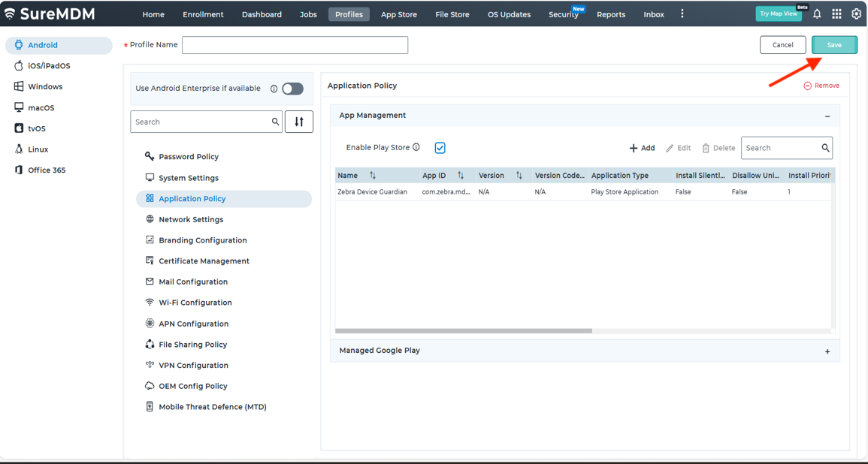Click the SureMDM logo
The height and width of the screenshot is (464, 868).
pyautogui.click(x=50, y=14)
